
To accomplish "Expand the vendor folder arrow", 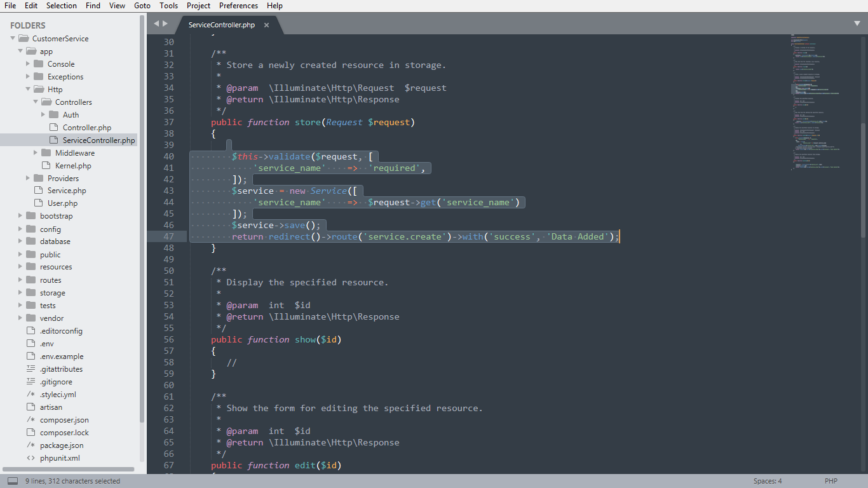I will click(x=20, y=318).
